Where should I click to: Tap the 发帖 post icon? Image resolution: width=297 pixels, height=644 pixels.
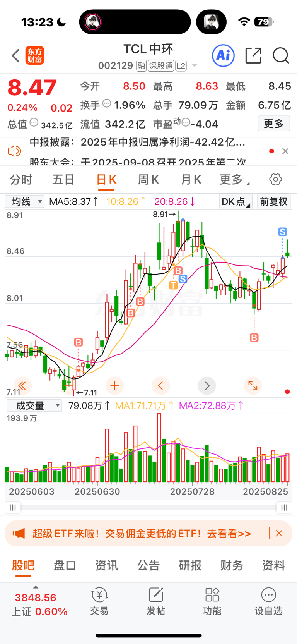(156, 601)
